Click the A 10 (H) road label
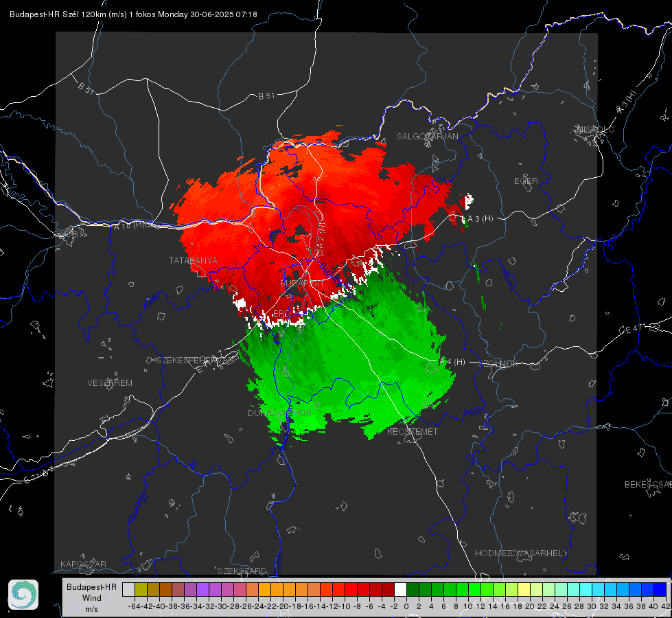Viewport: 672px width, 618px height. (x=130, y=225)
